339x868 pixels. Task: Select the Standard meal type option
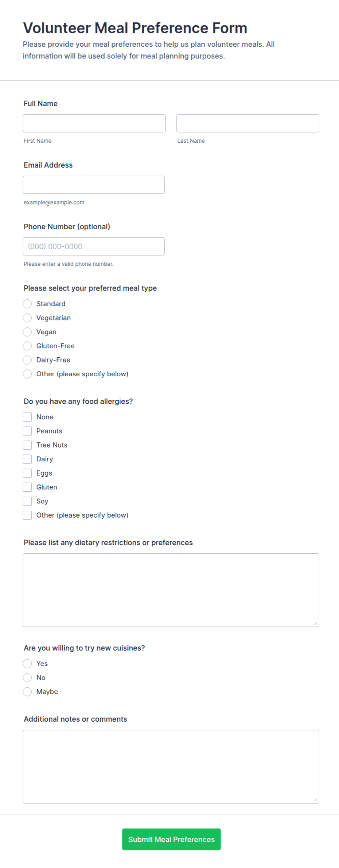27,304
